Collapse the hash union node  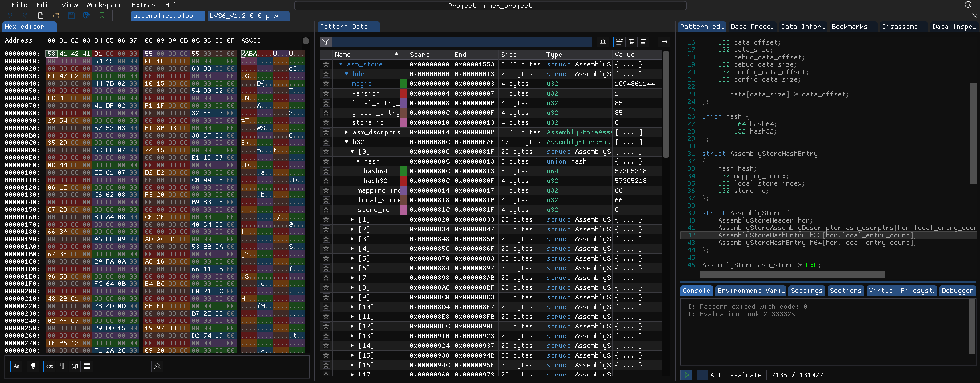pos(358,161)
